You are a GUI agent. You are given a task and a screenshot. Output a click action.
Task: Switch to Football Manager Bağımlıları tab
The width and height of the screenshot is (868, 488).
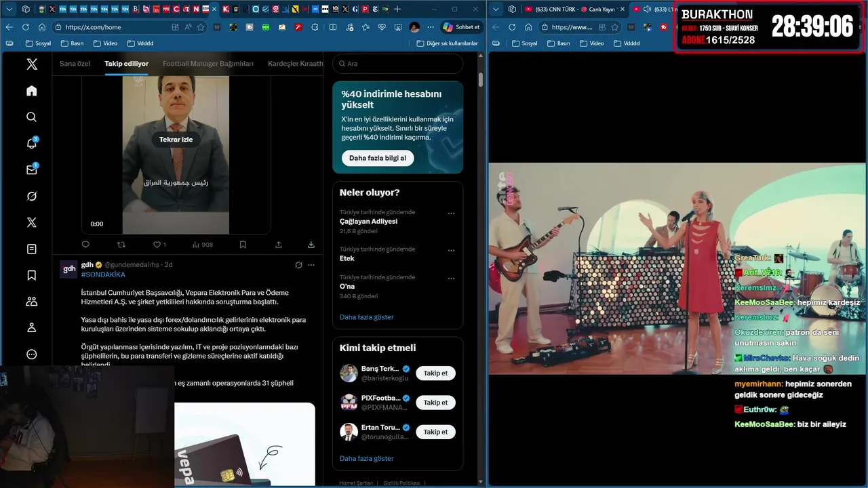click(208, 64)
